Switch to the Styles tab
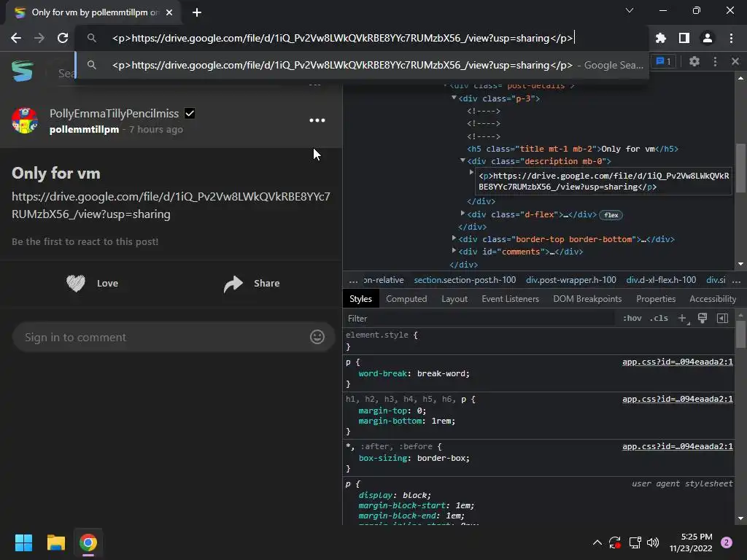 (x=360, y=299)
